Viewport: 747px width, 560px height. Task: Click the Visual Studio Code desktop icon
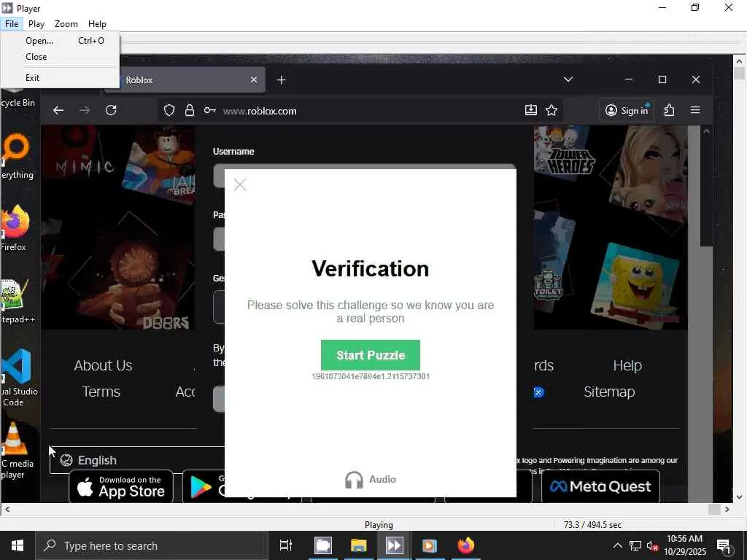point(17,377)
